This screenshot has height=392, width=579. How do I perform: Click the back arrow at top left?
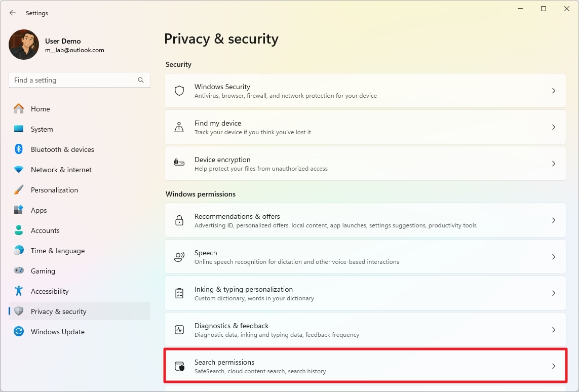[x=12, y=13]
